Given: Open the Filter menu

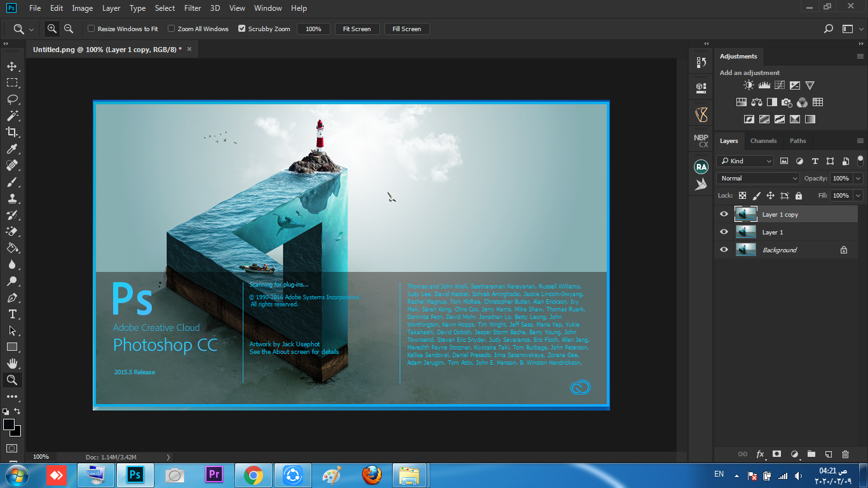Looking at the screenshot, I should 193,8.
